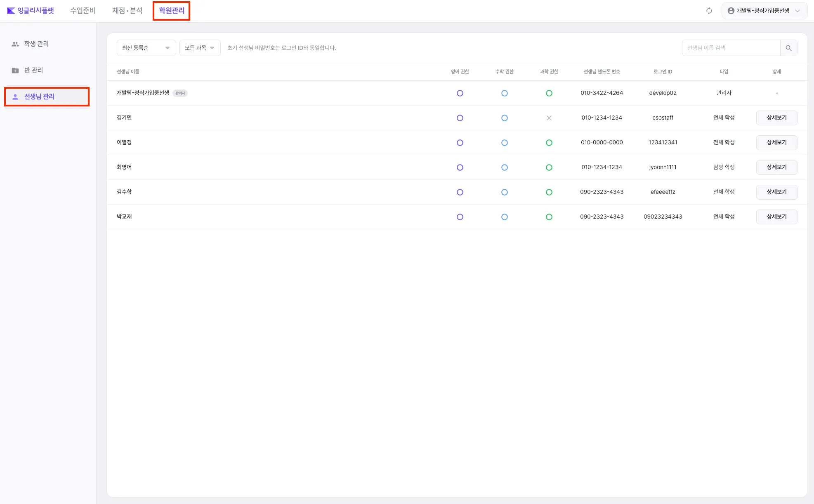Click 상세보기 for teacher 박교재
The width and height of the screenshot is (814, 504).
[776, 217]
